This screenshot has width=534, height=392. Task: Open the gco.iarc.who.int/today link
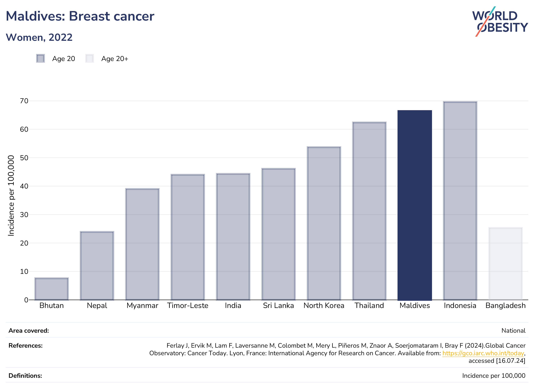point(483,353)
